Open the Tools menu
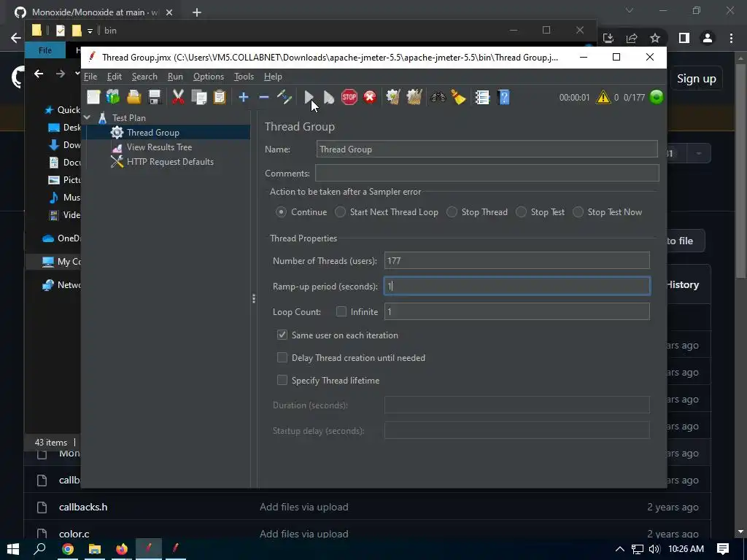 (244, 76)
